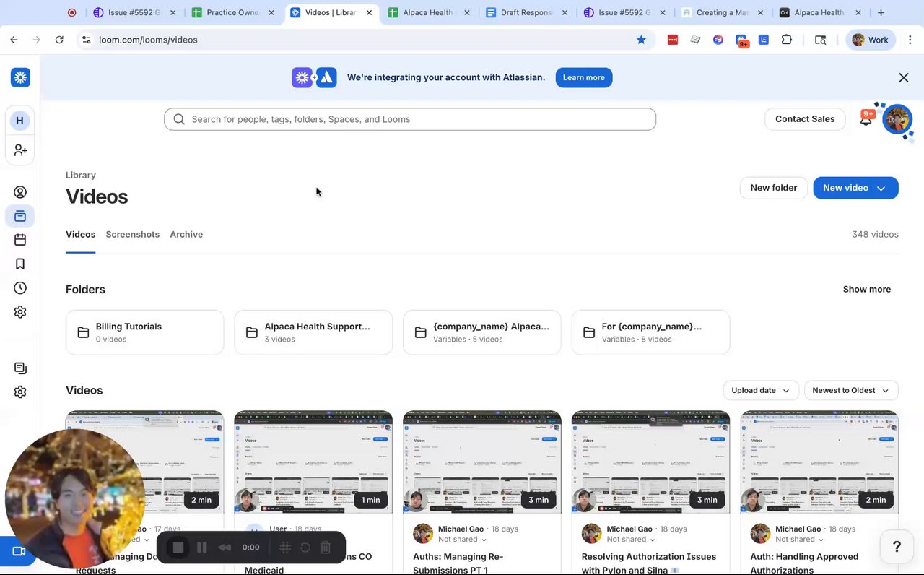The image size is (924, 575).
Task: Switch to the Screenshots tab
Action: point(133,234)
